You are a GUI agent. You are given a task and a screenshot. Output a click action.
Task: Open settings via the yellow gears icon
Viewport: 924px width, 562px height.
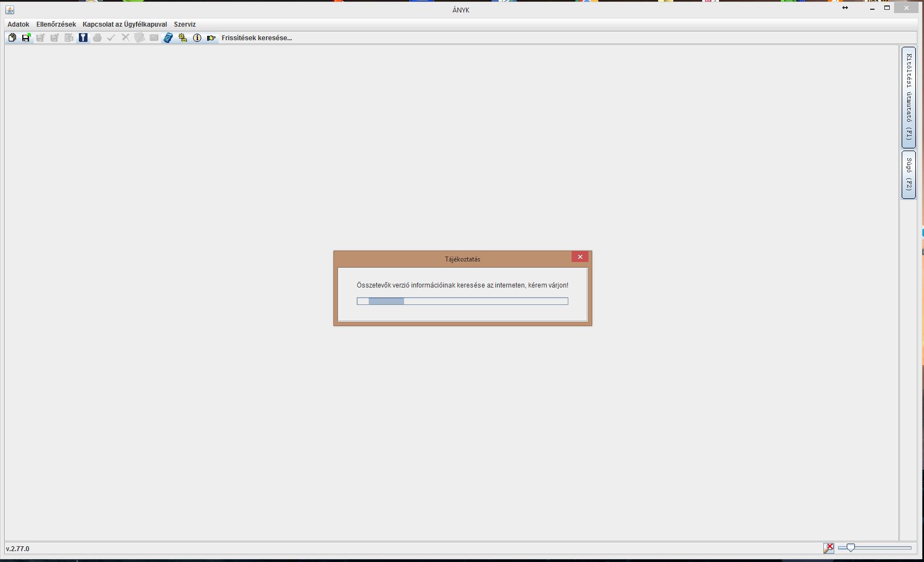tap(183, 38)
